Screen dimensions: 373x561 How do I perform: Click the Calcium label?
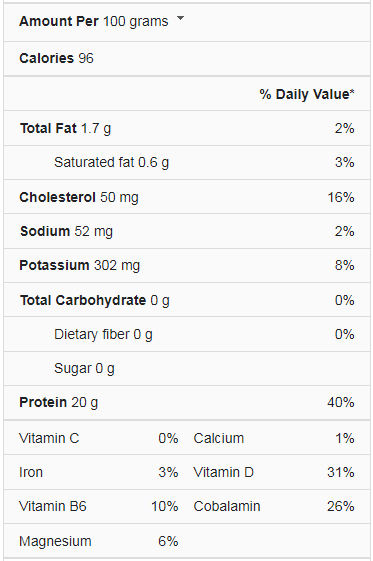(219, 438)
